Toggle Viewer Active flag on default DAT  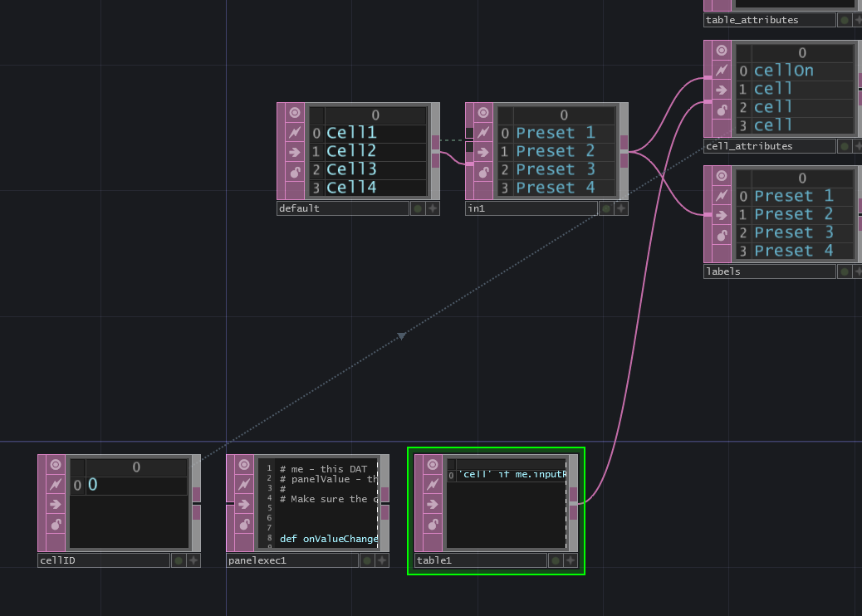294,112
